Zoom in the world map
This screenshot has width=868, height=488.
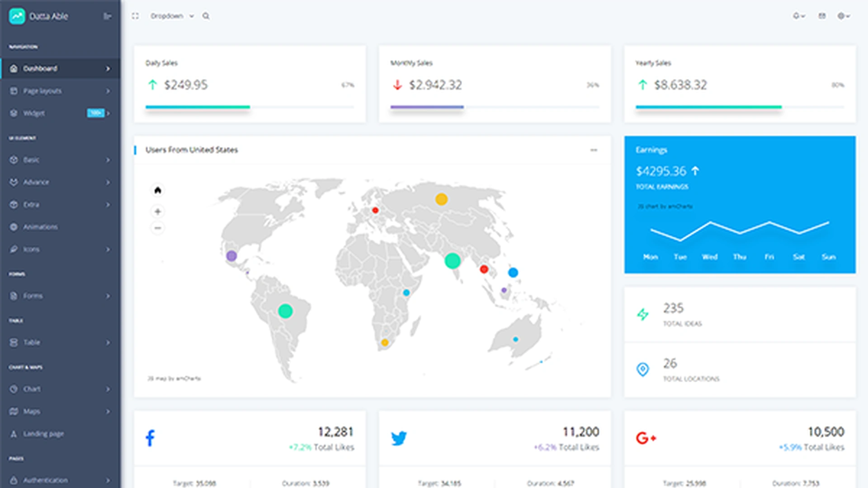[x=157, y=211]
